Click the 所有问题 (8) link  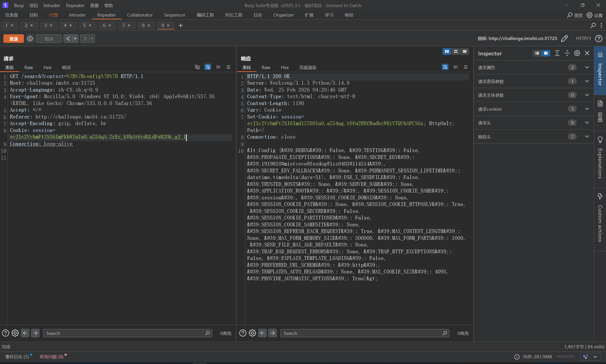click(x=51, y=357)
